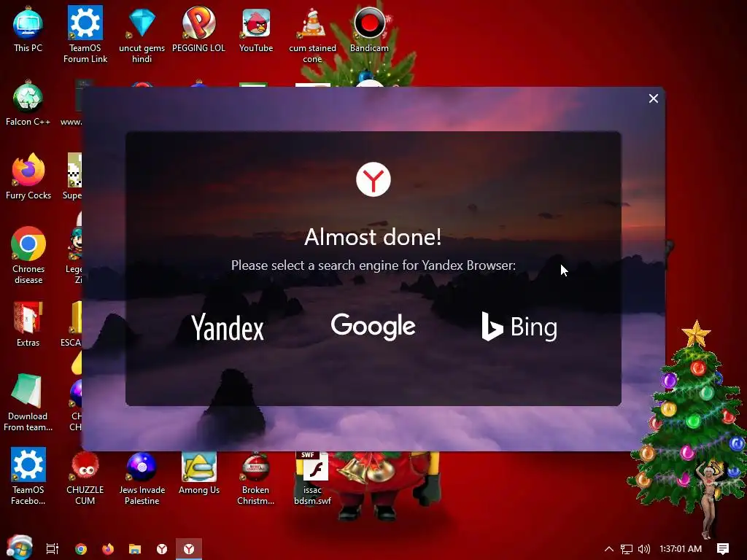The width and height of the screenshot is (747, 560).
Task: Choose Bing as the search engine
Action: [x=519, y=327]
